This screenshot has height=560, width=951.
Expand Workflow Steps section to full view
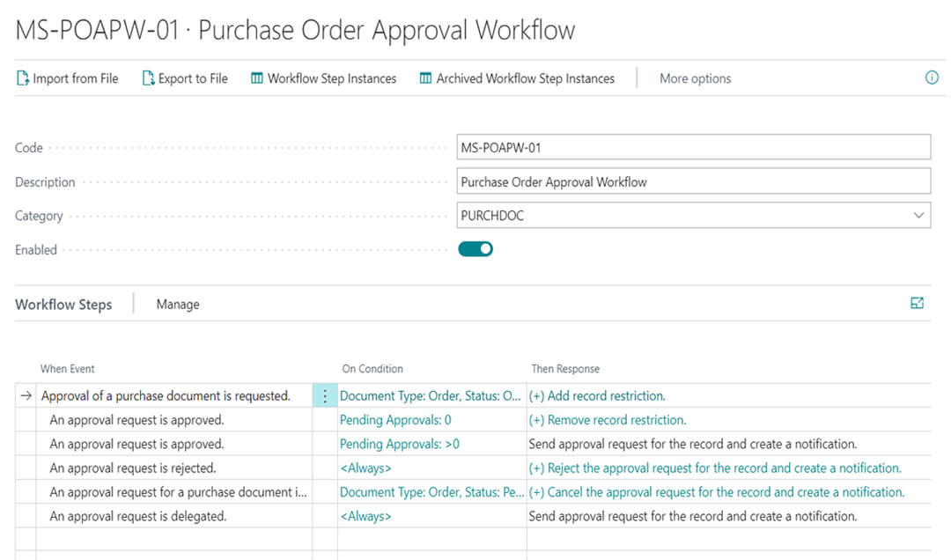917,304
